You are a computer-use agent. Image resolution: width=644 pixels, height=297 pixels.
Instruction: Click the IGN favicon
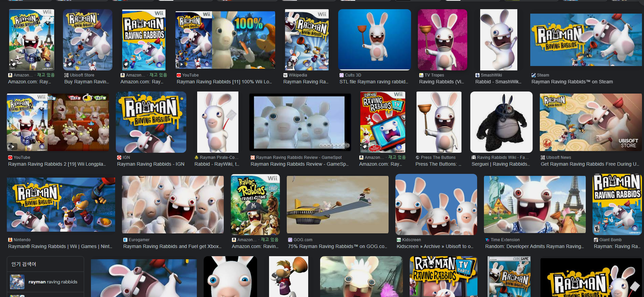coord(119,158)
